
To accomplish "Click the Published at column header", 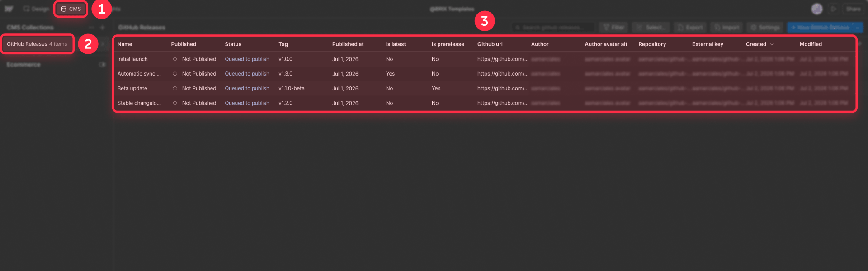I will pyautogui.click(x=348, y=44).
